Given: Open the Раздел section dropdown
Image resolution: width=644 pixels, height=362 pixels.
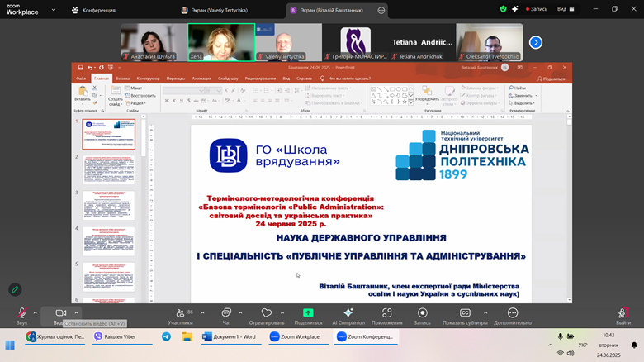Looking at the screenshot, I should point(135,103).
